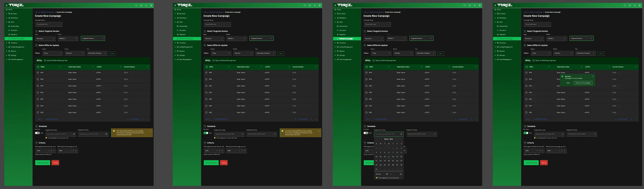Go to previous month in the March 2025 calendar
Viewport: 644px width, 189px height.
click(x=377, y=139)
